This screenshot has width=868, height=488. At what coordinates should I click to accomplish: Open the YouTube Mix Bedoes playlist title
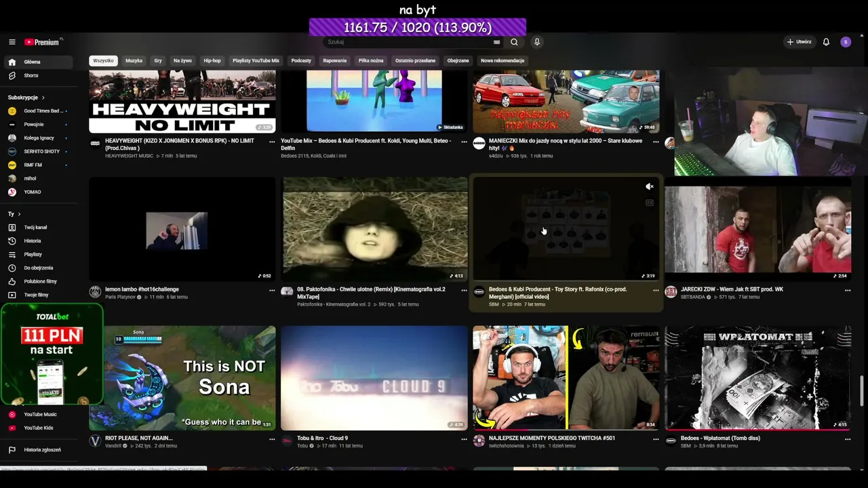pyautogui.click(x=366, y=144)
